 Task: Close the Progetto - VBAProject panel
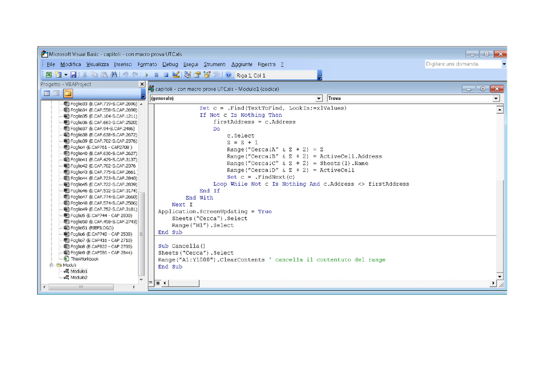(142, 84)
